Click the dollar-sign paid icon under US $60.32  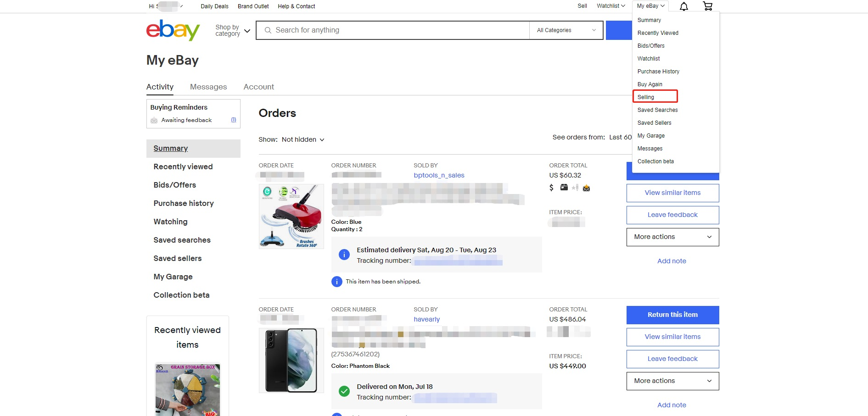coord(551,188)
